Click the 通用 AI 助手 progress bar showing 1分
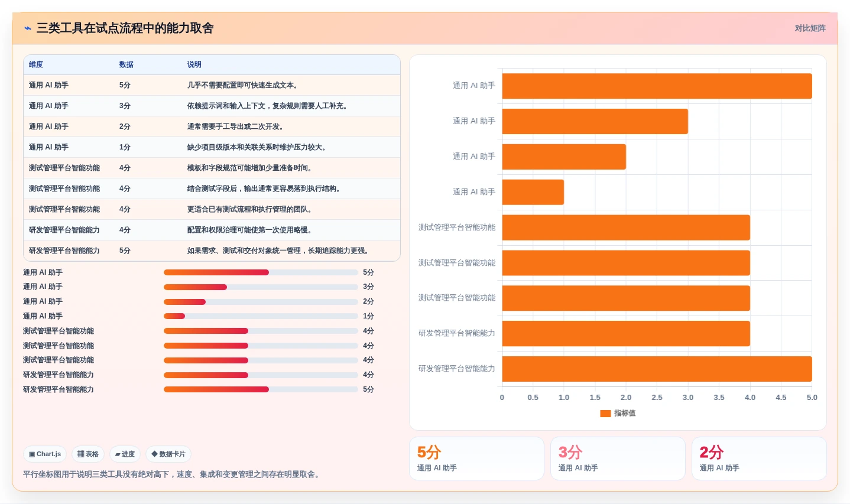 click(x=261, y=316)
